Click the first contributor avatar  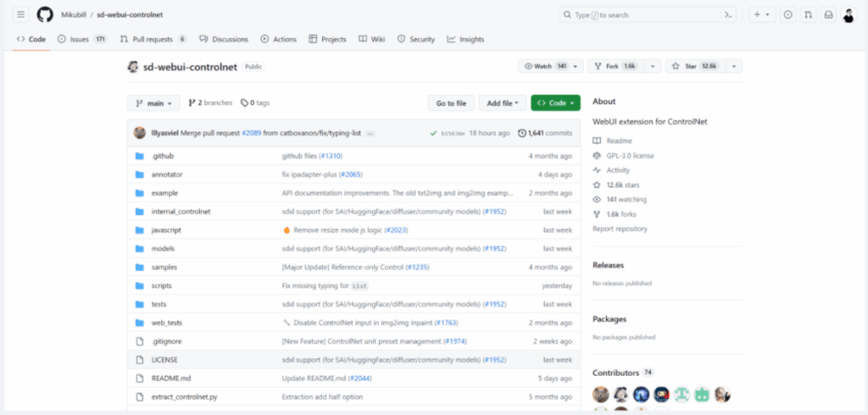tap(601, 395)
